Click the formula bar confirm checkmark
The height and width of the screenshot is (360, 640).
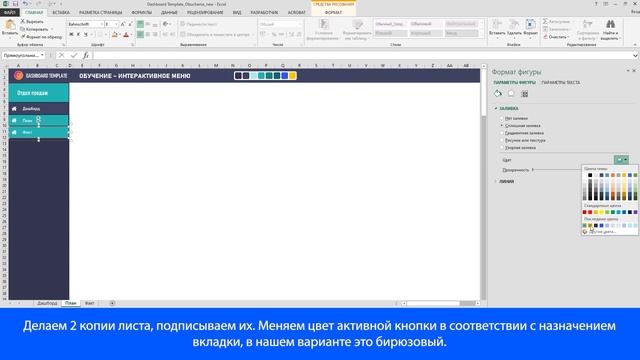74,55
